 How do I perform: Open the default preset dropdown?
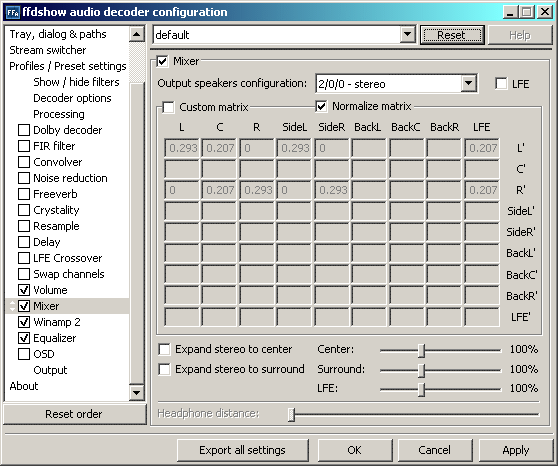tap(407, 35)
